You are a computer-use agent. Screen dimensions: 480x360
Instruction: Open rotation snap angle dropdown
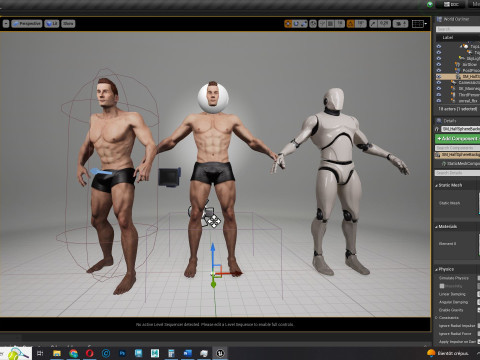[360, 24]
